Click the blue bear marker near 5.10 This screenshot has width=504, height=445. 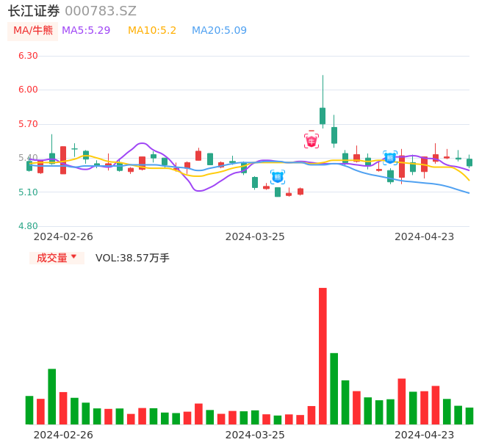pyautogui.click(x=278, y=177)
